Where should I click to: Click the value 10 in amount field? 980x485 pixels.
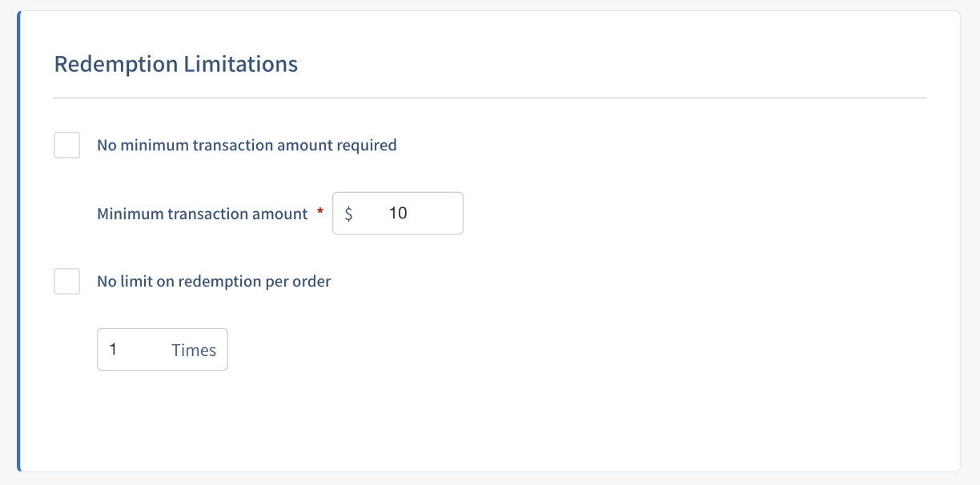[x=398, y=214]
